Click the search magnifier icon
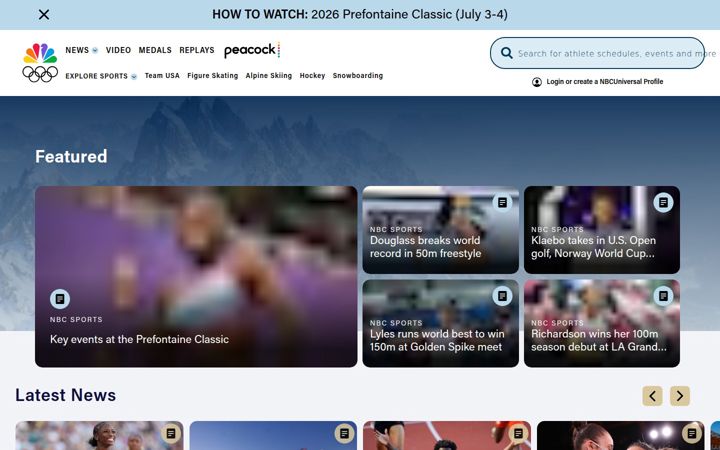Screen dimensions: 720x450 tap(506, 53)
